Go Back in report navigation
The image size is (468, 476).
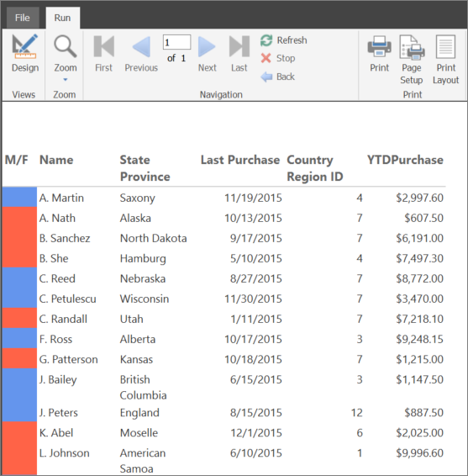pos(277,77)
